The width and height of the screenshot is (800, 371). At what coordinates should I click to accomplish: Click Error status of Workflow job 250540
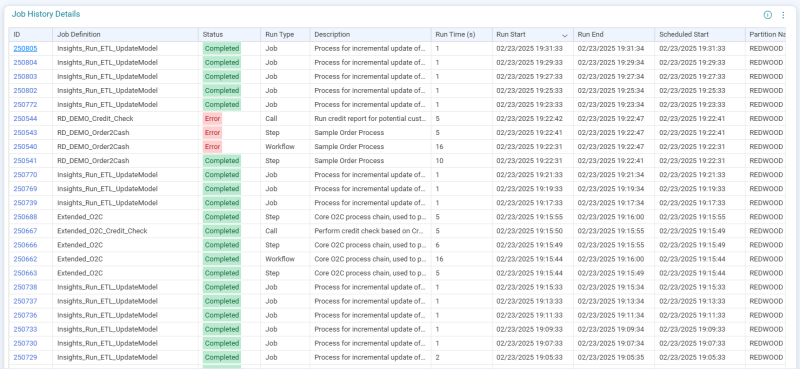pyautogui.click(x=212, y=146)
